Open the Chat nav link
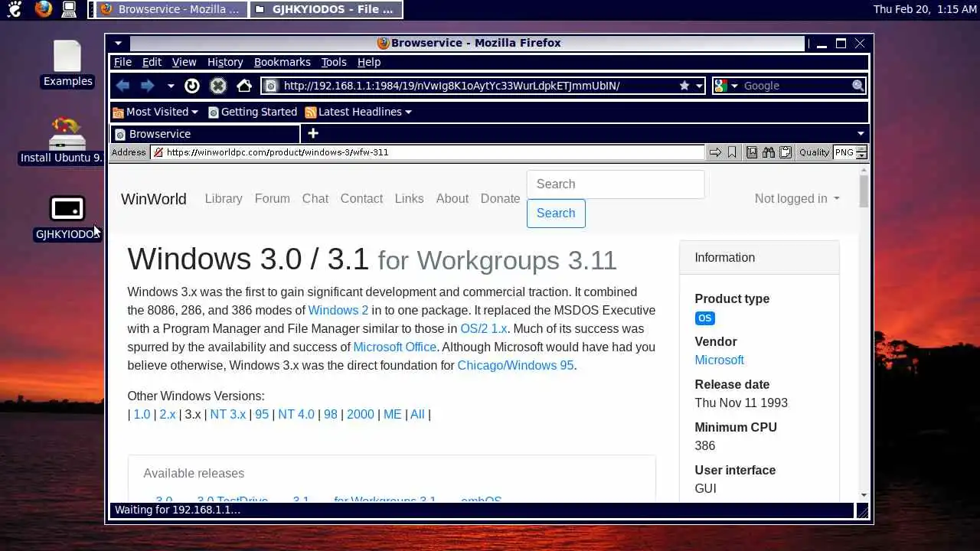This screenshot has width=980, height=551. pyautogui.click(x=315, y=198)
